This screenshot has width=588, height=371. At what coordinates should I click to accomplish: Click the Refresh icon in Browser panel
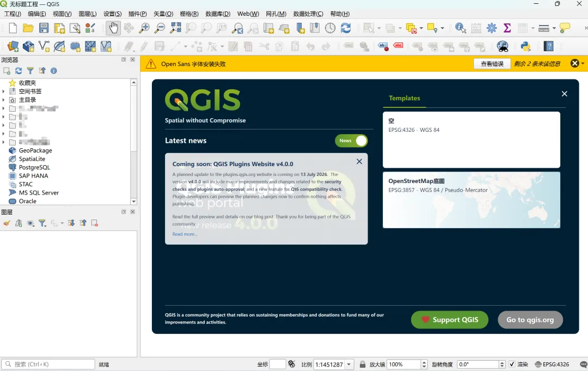point(19,70)
